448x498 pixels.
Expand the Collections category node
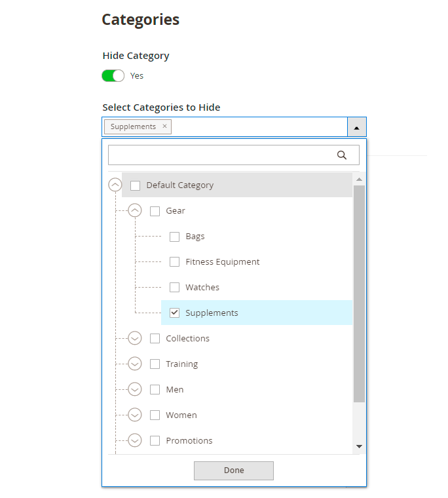tap(135, 339)
